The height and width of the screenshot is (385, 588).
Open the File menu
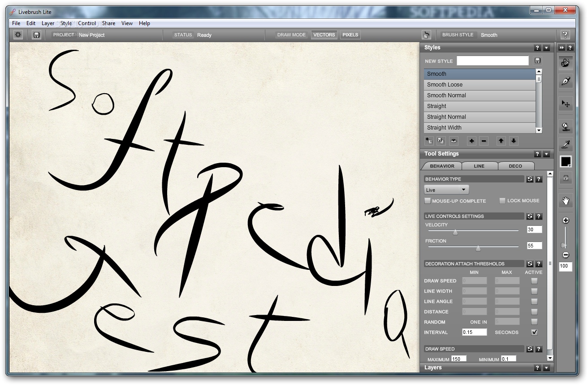pos(16,23)
